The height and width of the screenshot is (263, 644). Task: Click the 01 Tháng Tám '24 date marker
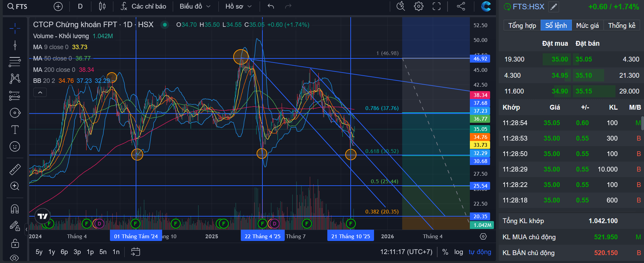tap(136, 236)
